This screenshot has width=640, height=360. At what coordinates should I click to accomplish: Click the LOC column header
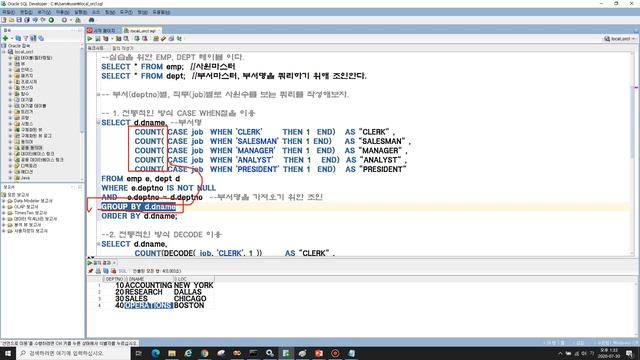coord(193,279)
